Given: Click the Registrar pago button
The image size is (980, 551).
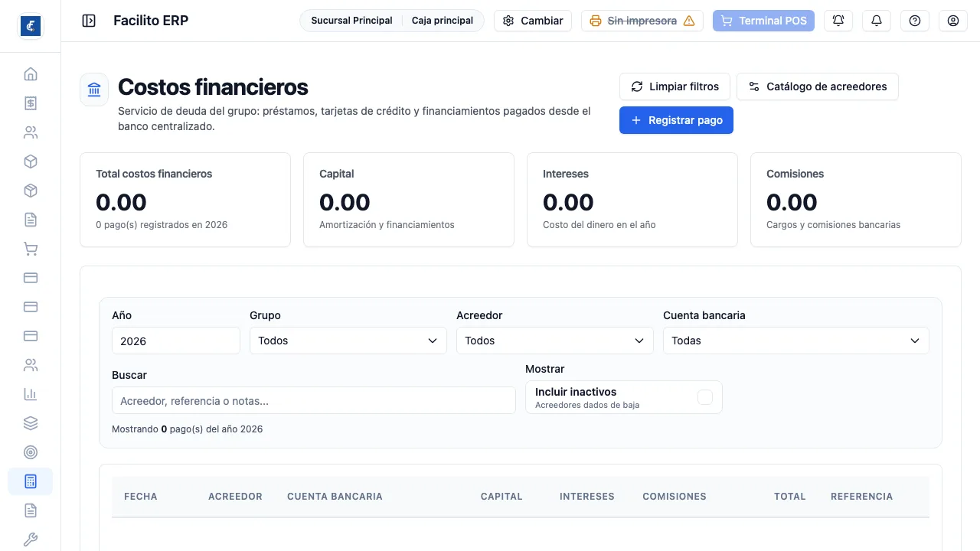Looking at the screenshot, I should pos(676,120).
